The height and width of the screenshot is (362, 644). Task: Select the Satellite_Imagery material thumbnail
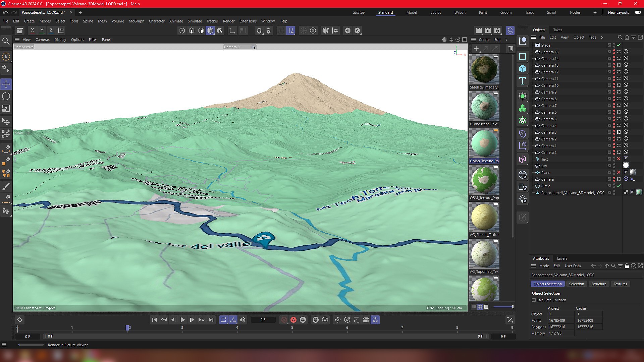coord(484,70)
